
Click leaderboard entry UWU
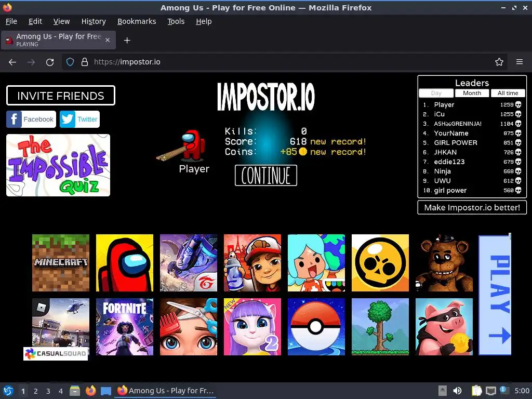[472, 180]
